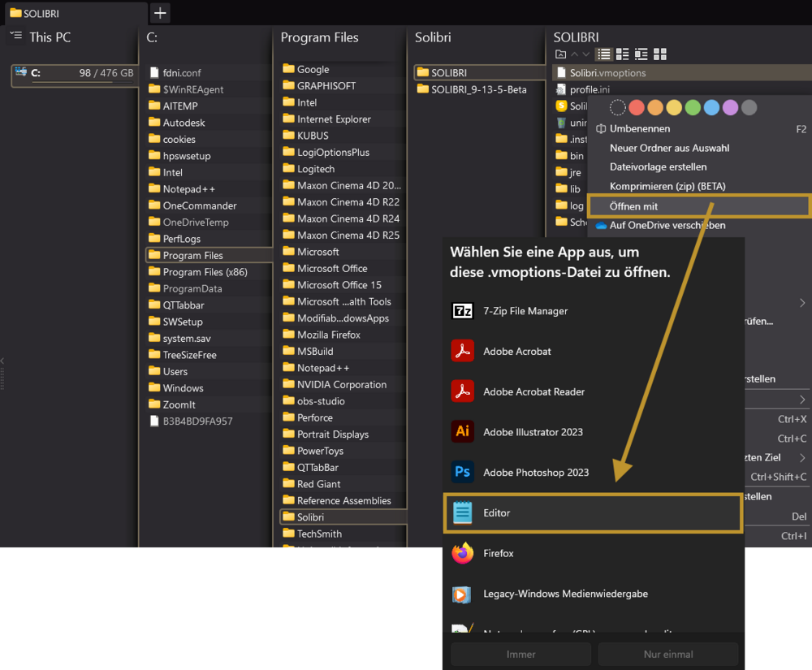Image resolution: width=812 pixels, height=670 pixels.
Task: Select the fdni.conf file
Action: click(x=209, y=72)
